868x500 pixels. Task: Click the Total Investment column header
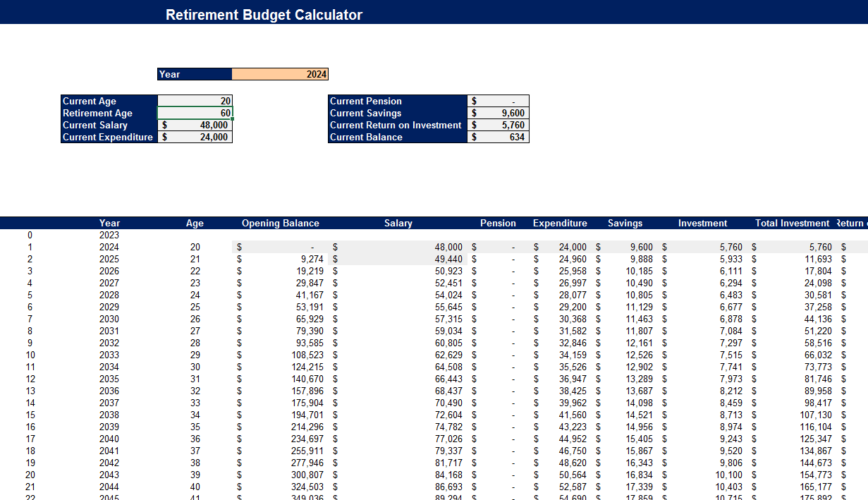click(x=792, y=223)
